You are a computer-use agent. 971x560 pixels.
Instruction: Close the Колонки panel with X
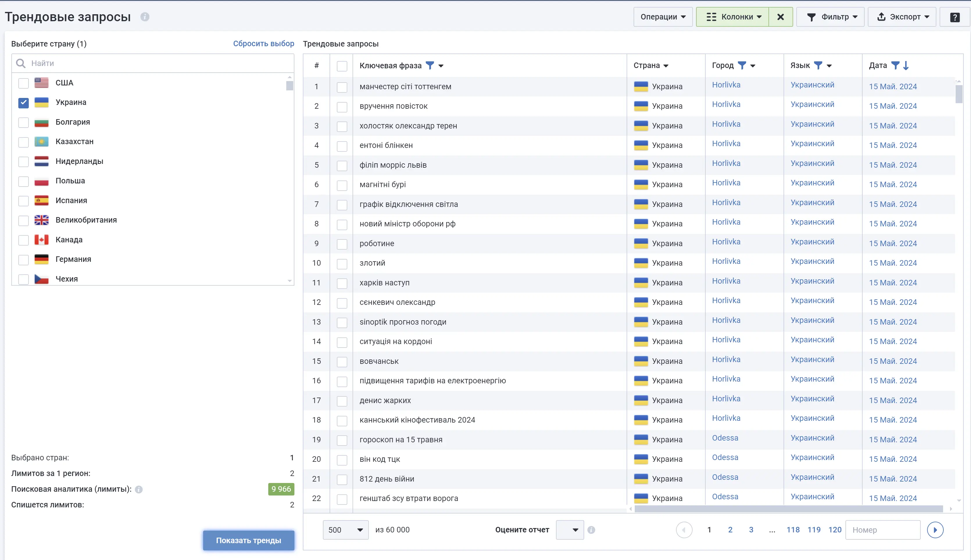(780, 17)
